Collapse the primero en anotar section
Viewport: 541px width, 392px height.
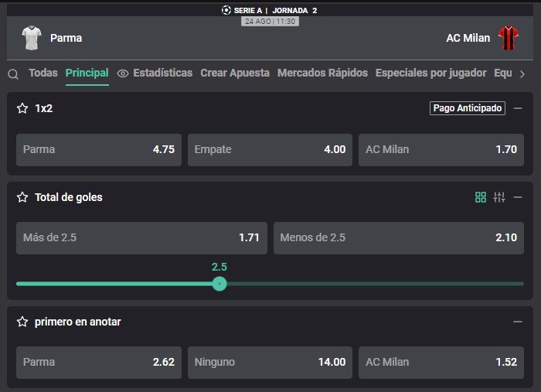(518, 322)
